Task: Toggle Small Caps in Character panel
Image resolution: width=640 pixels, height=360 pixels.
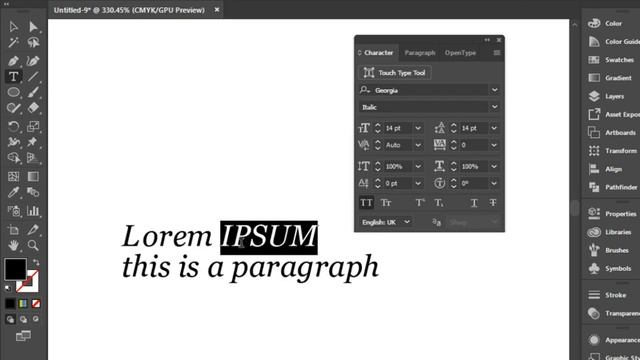Action: click(x=386, y=203)
